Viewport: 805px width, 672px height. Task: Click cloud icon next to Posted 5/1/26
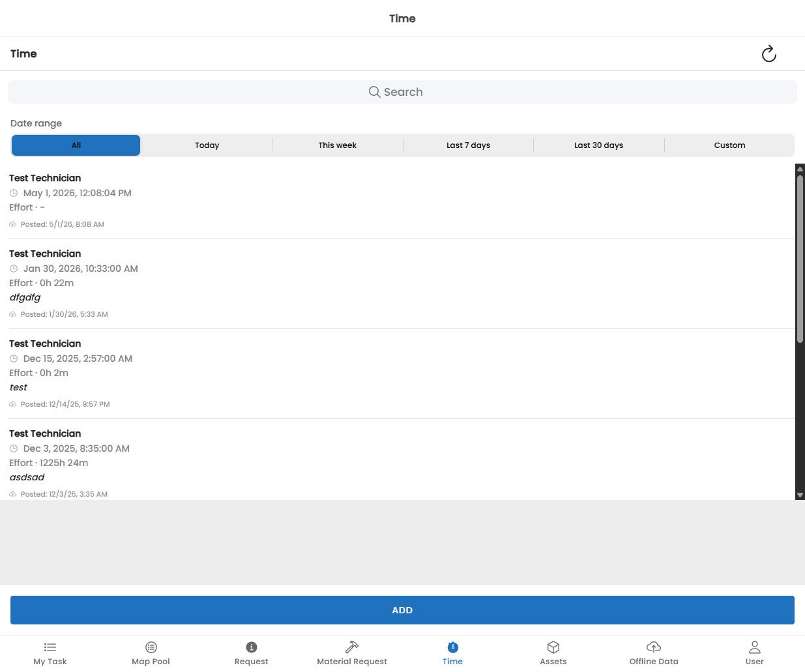pyautogui.click(x=13, y=224)
